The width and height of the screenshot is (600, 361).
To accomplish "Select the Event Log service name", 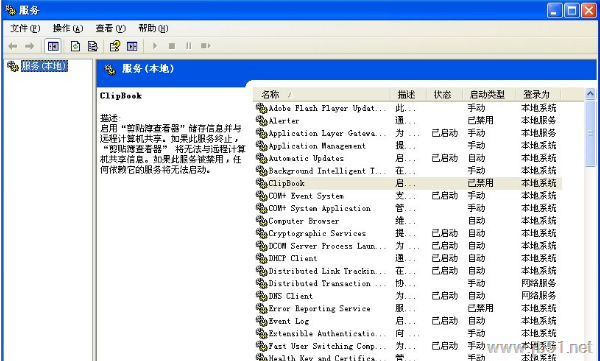I will (289, 321).
